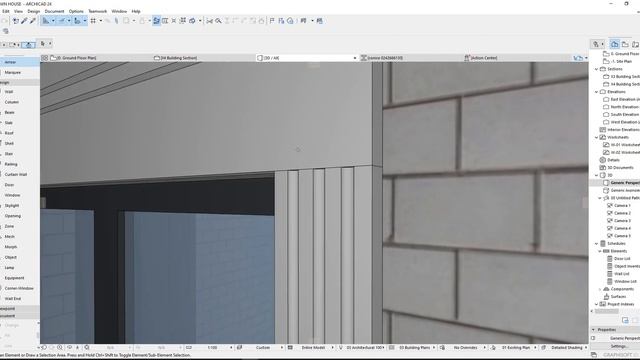Choose the Wall tool

coord(19,92)
